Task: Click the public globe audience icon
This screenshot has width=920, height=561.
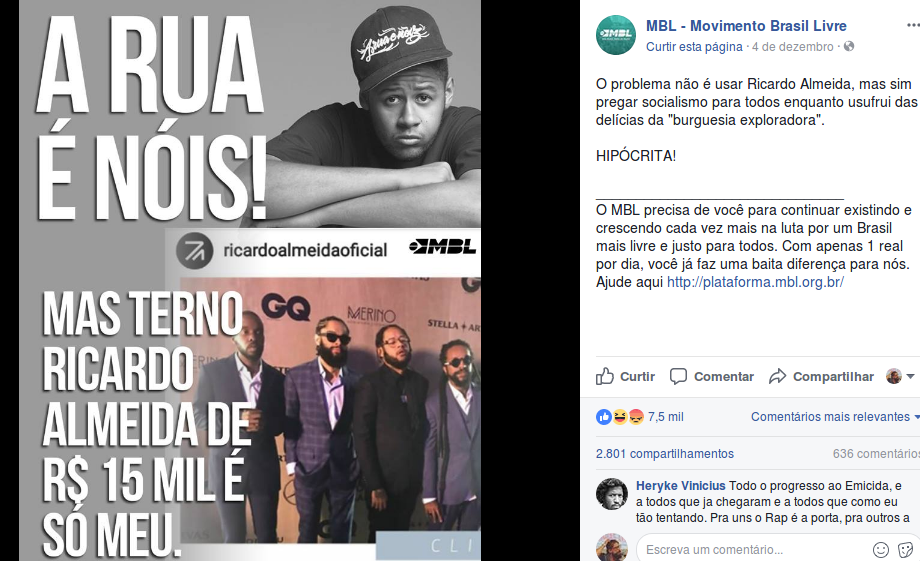Action: 849,46
